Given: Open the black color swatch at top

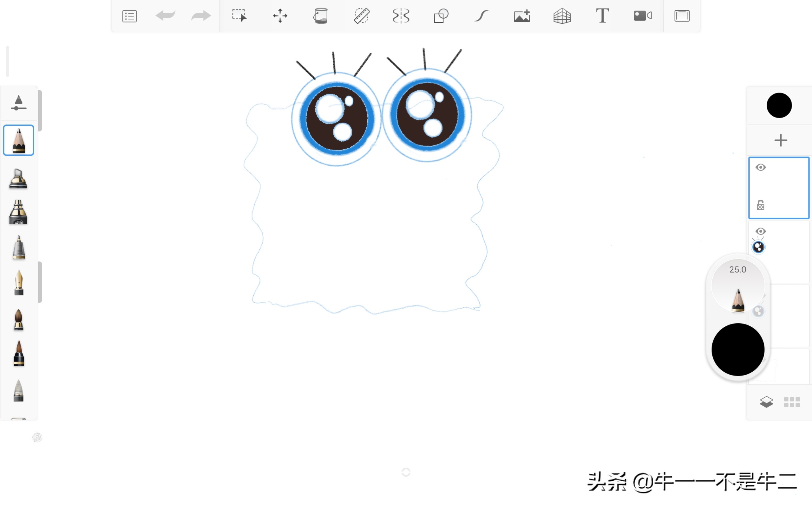Looking at the screenshot, I should click(x=779, y=105).
